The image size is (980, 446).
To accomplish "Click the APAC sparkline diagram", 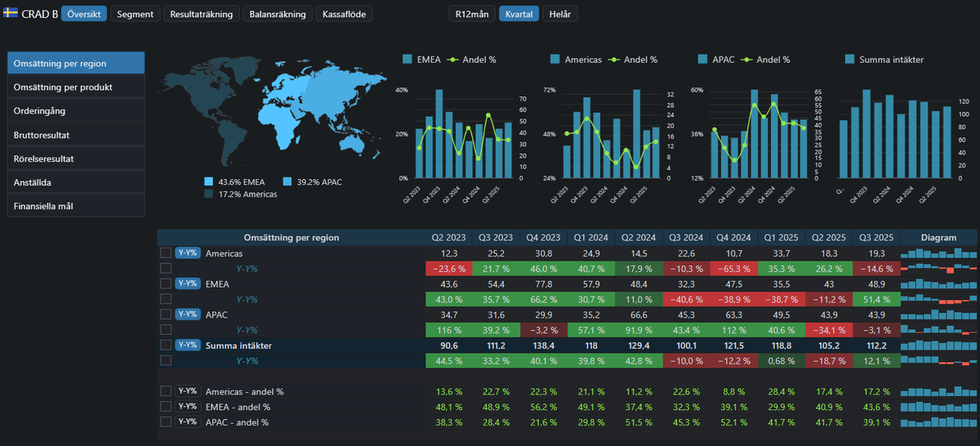I will [938, 314].
